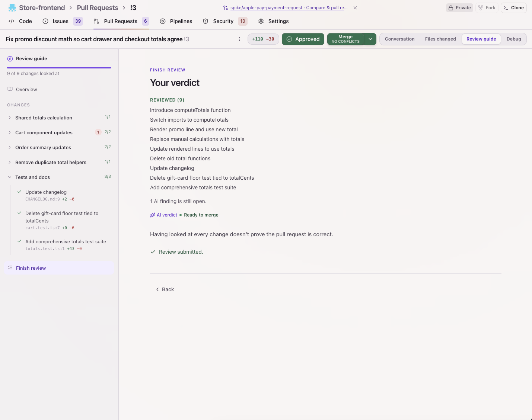The width and height of the screenshot is (532, 420).
Task: Click the Approved checkmark circle icon
Action: coord(289,39)
